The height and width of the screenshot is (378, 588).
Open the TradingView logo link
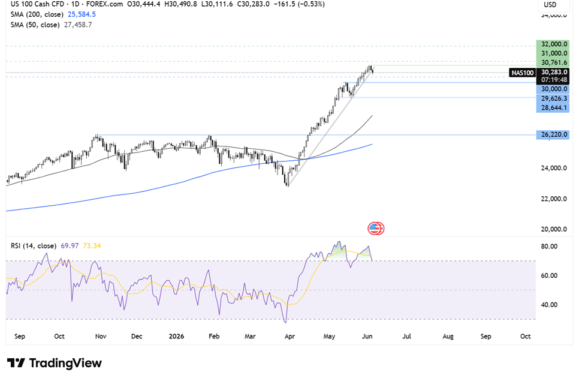point(55,363)
